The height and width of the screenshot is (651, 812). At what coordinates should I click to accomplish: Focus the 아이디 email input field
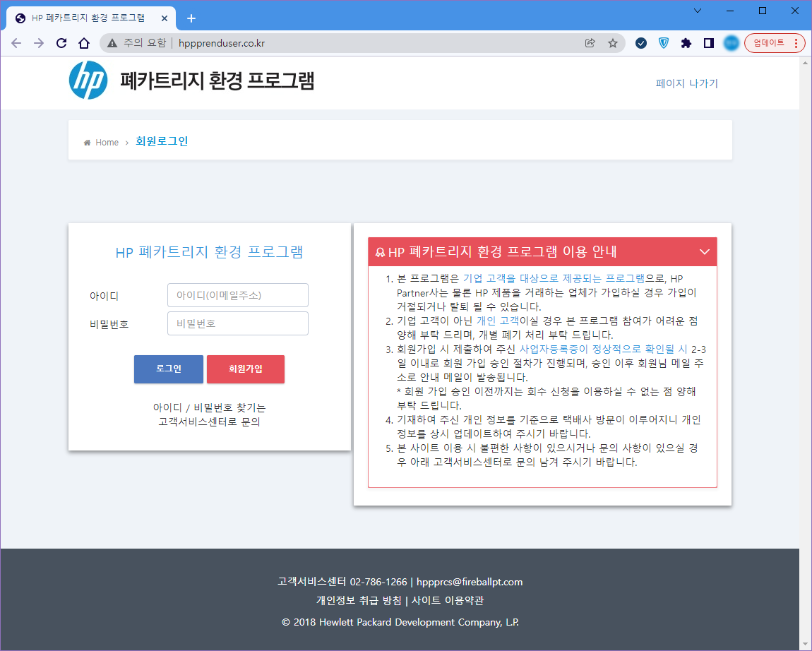[238, 295]
